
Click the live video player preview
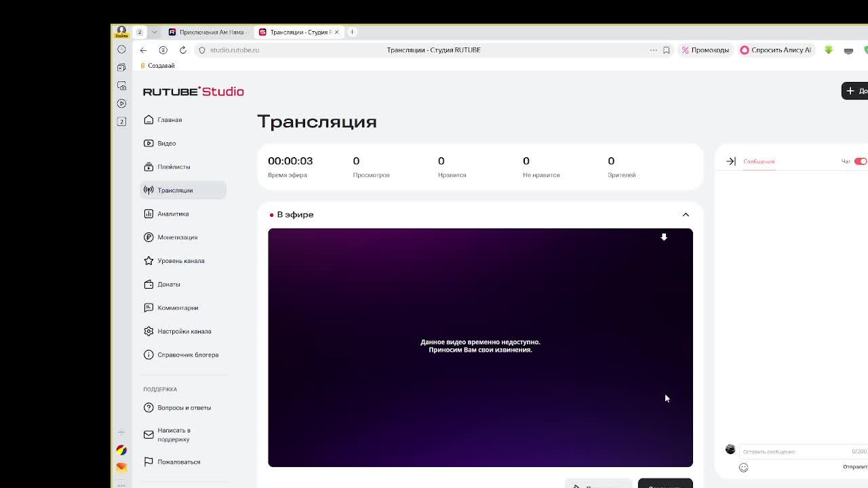coord(480,347)
